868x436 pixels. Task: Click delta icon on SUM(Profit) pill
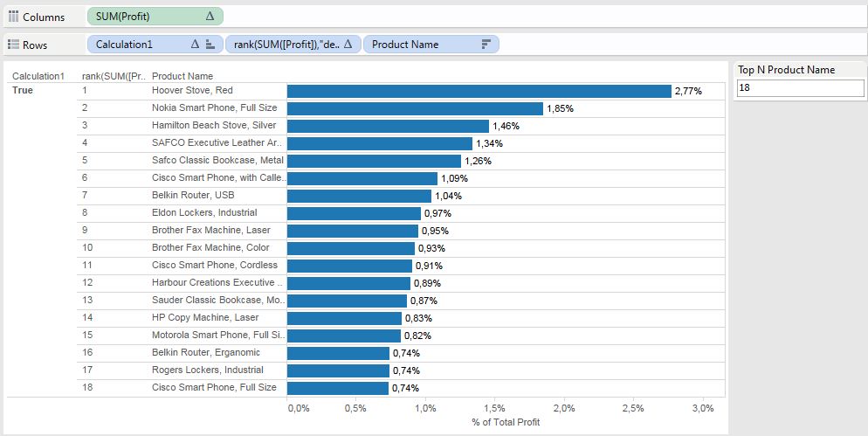tap(209, 17)
